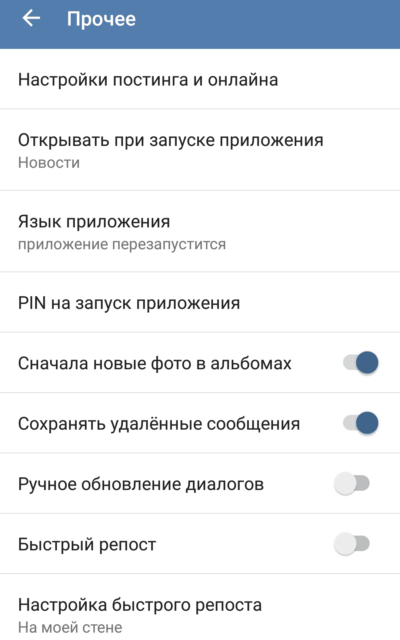The width and height of the screenshot is (400, 640).
Task: Click the Прочее screen title
Action: tap(101, 19)
